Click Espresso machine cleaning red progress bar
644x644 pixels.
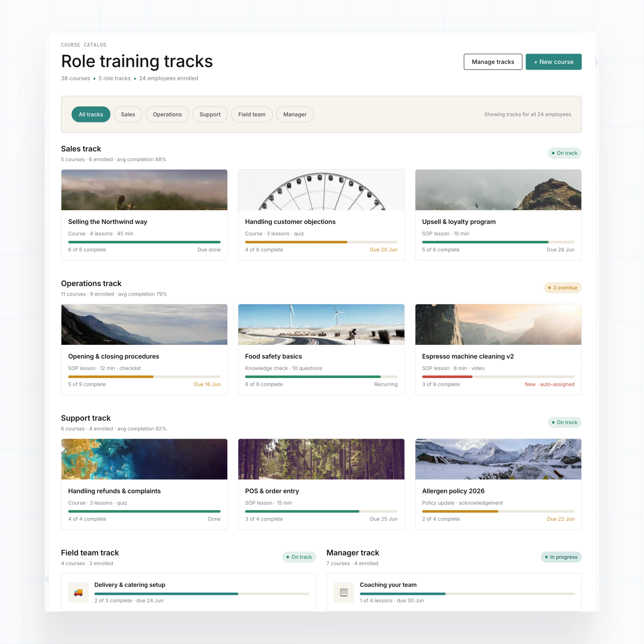[498, 377]
